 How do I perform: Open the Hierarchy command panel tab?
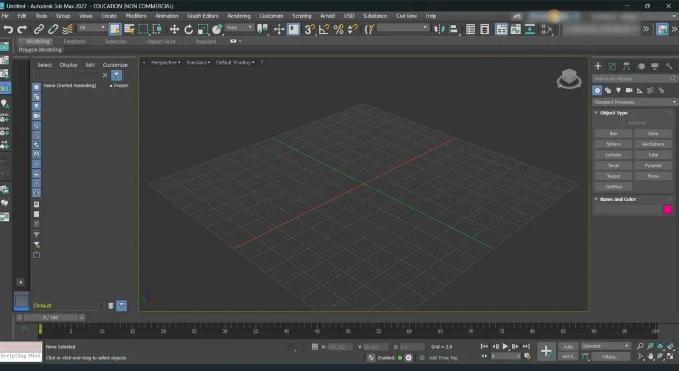click(x=627, y=66)
